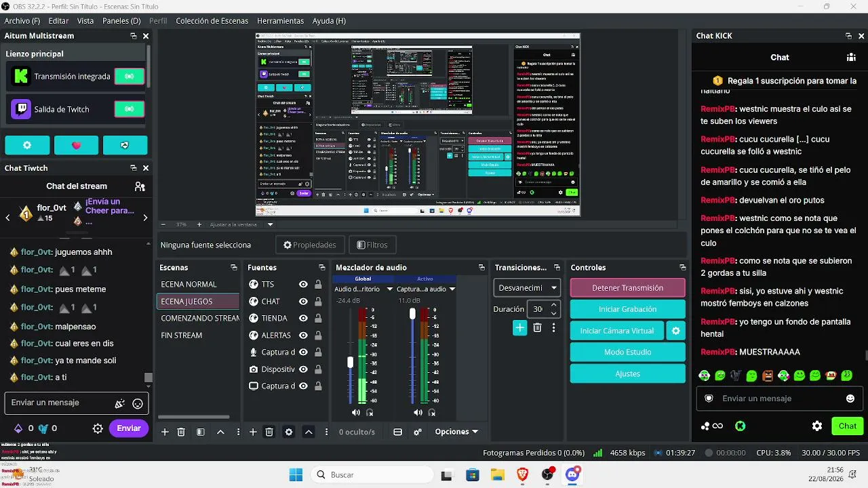Open preview zoom options dropdown arrow

click(270, 224)
